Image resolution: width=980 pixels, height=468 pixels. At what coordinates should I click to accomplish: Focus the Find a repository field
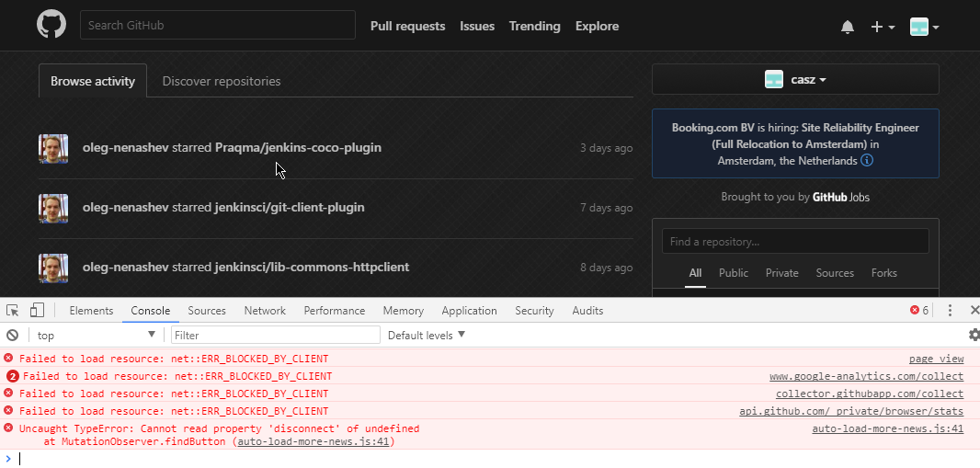click(795, 241)
